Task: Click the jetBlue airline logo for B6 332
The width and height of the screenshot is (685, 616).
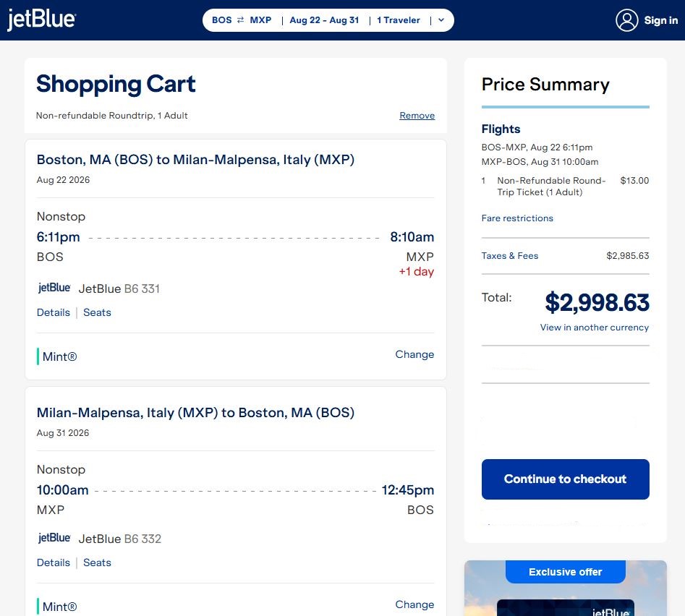Action: [x=54, y=538]
